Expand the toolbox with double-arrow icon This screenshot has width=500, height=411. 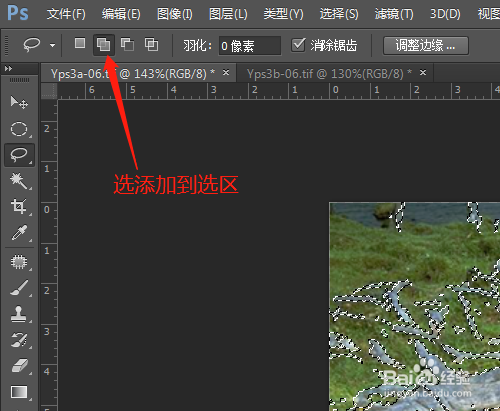pos(8,69)
